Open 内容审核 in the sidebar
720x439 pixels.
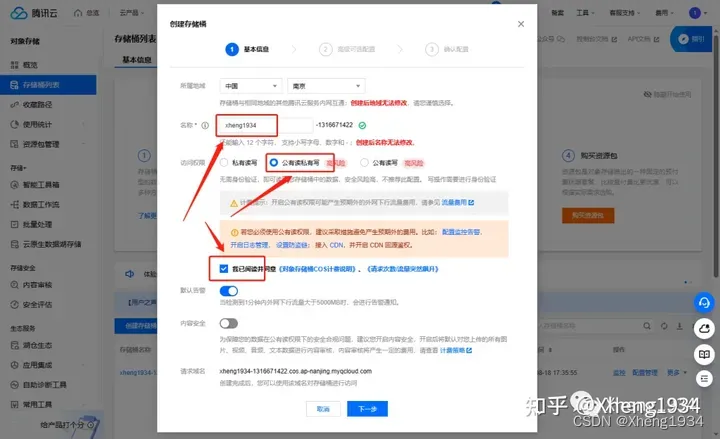point(38,285)
